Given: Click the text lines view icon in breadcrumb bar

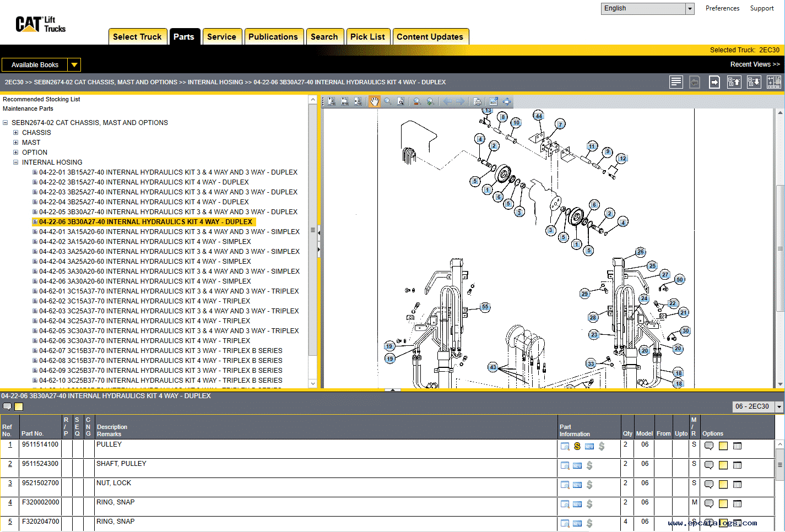Looking at the screenshot, I should pos(676,82).
